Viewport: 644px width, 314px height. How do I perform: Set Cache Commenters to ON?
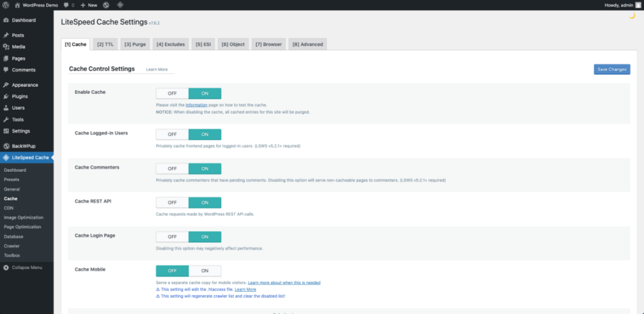pyautogui.click(x=205, y=168)
